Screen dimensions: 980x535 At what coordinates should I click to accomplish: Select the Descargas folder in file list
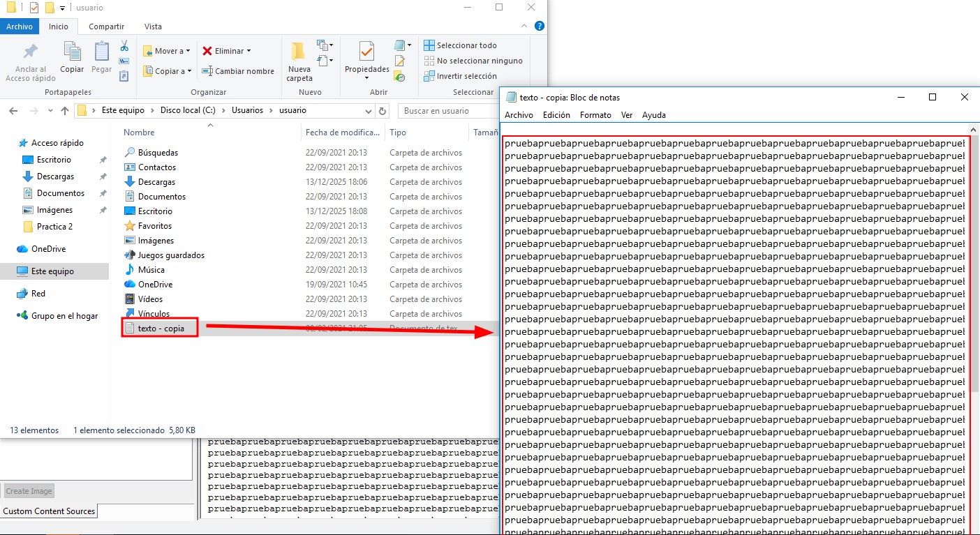(156, 182)
